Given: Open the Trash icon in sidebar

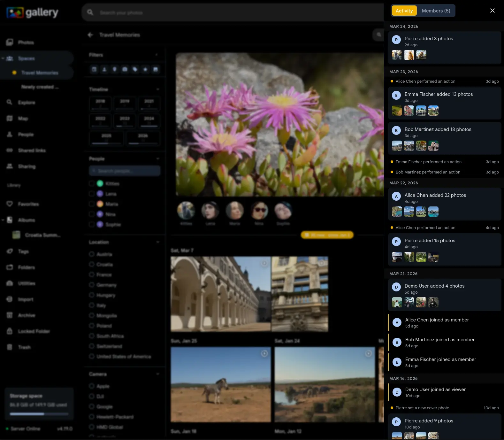Looking at the screenshot, I should [x=10, y=347].
